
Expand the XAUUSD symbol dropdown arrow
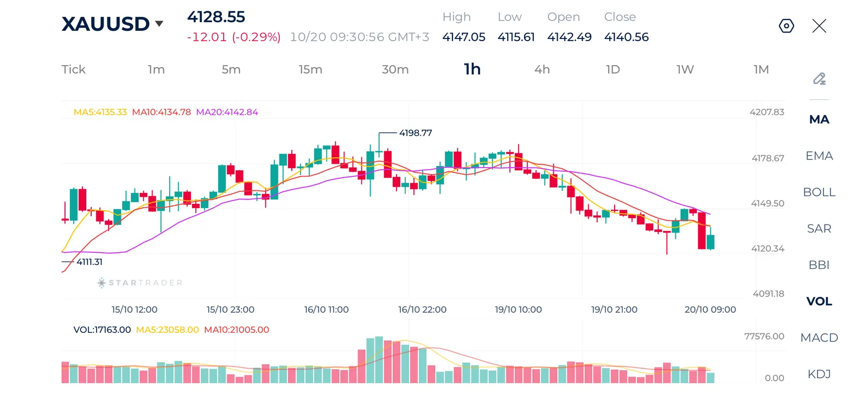pos(159,24)
